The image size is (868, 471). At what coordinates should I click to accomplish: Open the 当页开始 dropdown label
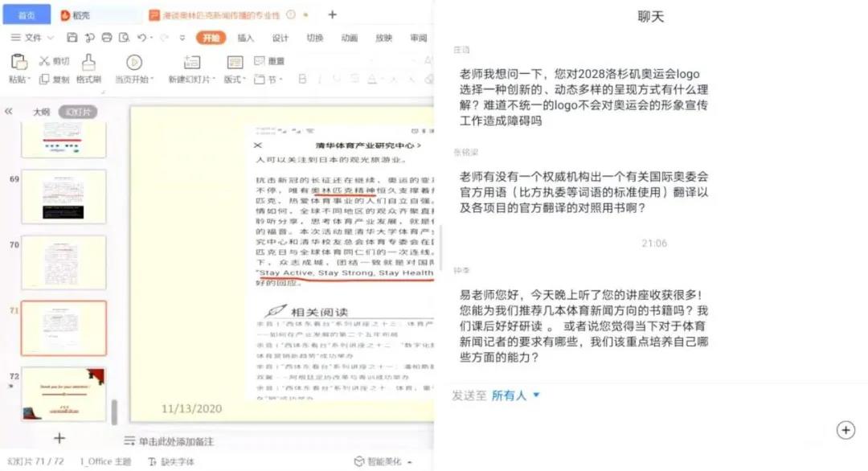tap(134, 79)
